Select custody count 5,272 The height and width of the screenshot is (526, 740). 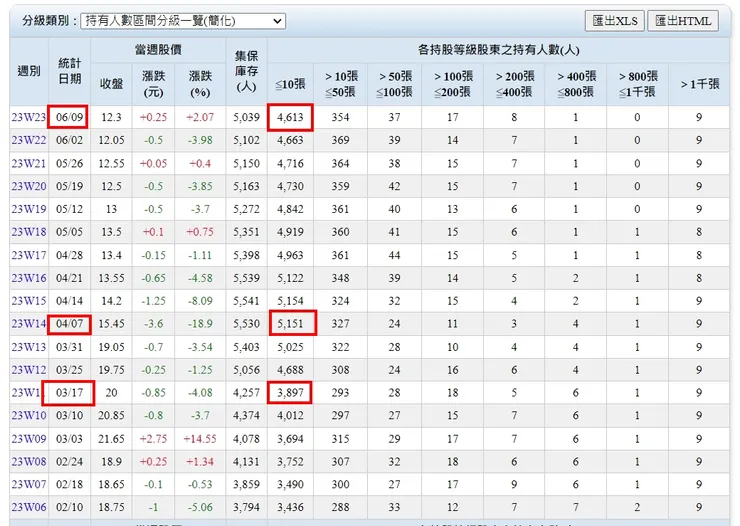point(246,209)
